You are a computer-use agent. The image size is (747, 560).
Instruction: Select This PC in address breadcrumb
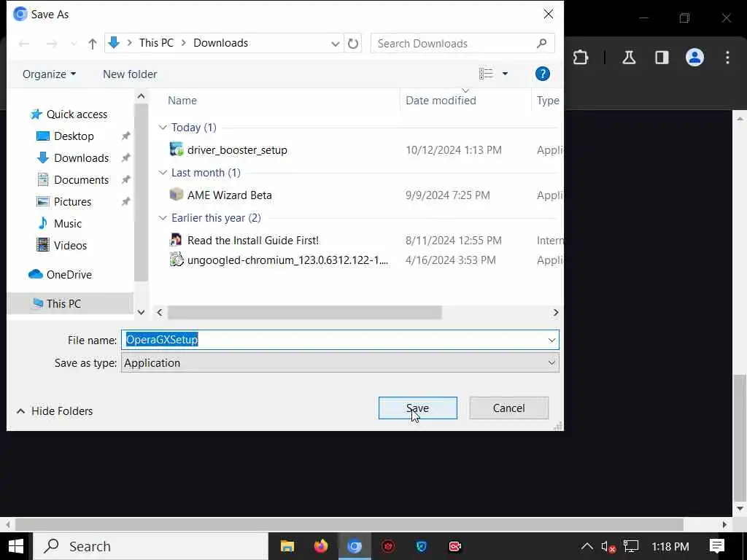[x=156, y=43]
